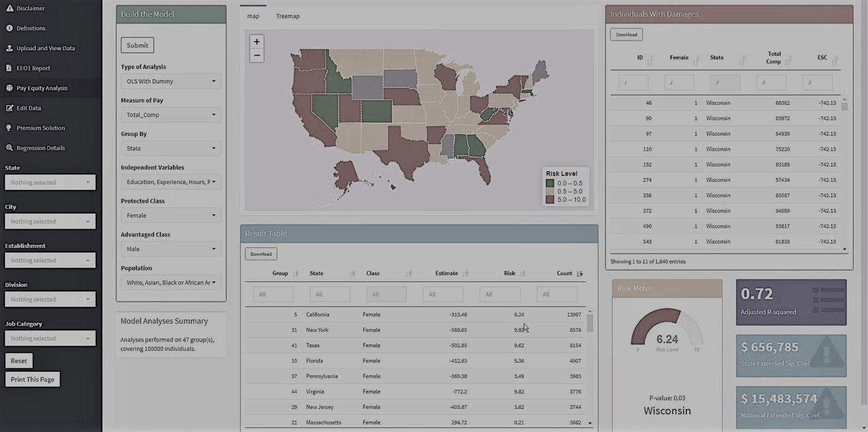Click the Print This Page button
The height and width of the screenshot is (432, 868).
click(32, 379)
